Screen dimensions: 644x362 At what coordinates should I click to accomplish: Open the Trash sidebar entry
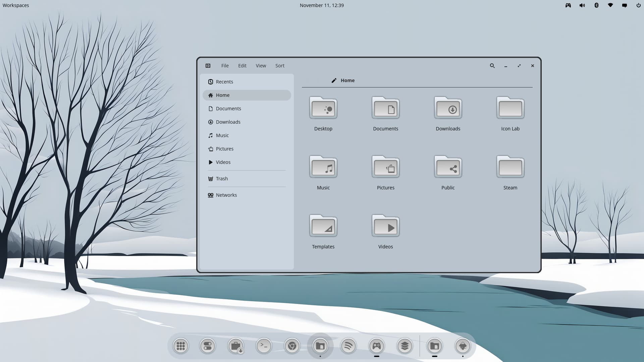(x=221, y=179)
